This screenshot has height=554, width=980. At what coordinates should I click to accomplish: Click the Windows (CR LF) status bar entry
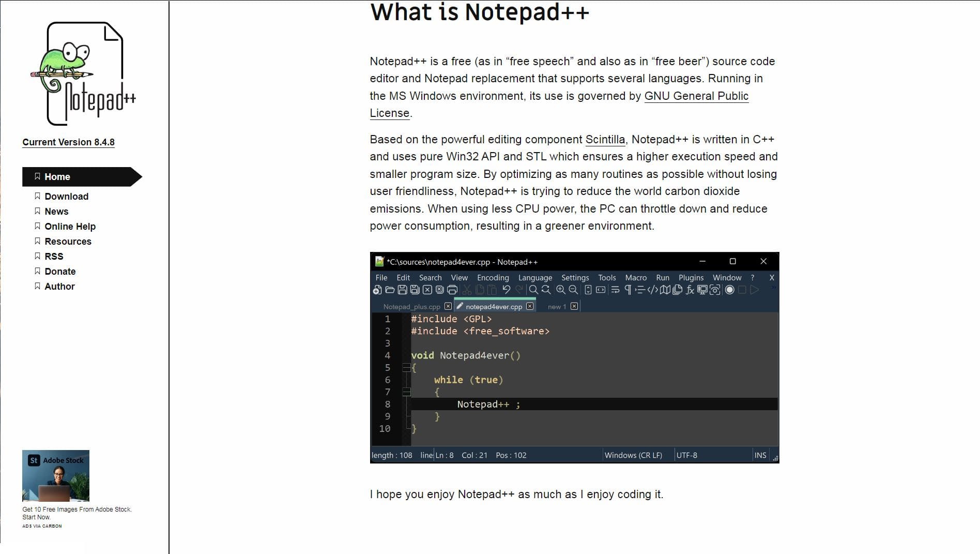[x=633, y=455]
